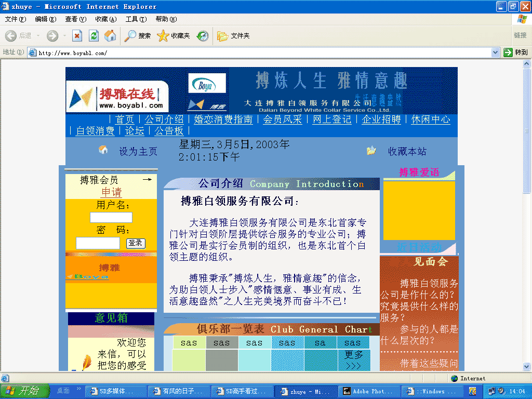The height and width of the screenshot is (399, 532).
Task: Open the 查看 menu
Action: click(75, 19)
